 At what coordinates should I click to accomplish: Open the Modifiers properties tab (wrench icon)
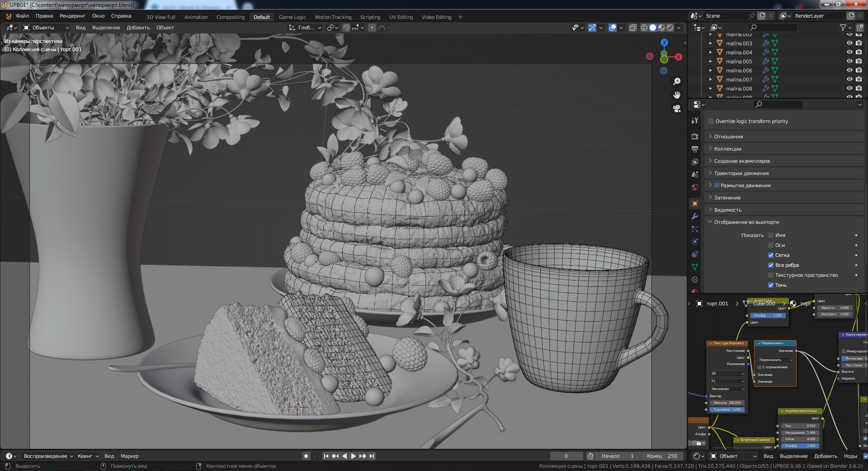click(x=695, y=216)
